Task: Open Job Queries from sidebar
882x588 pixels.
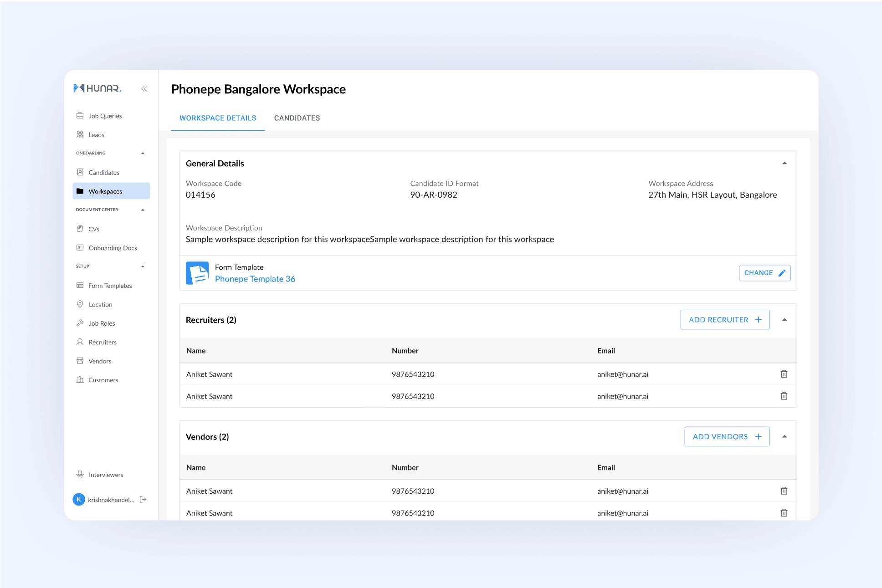Action: coord(105,116)
